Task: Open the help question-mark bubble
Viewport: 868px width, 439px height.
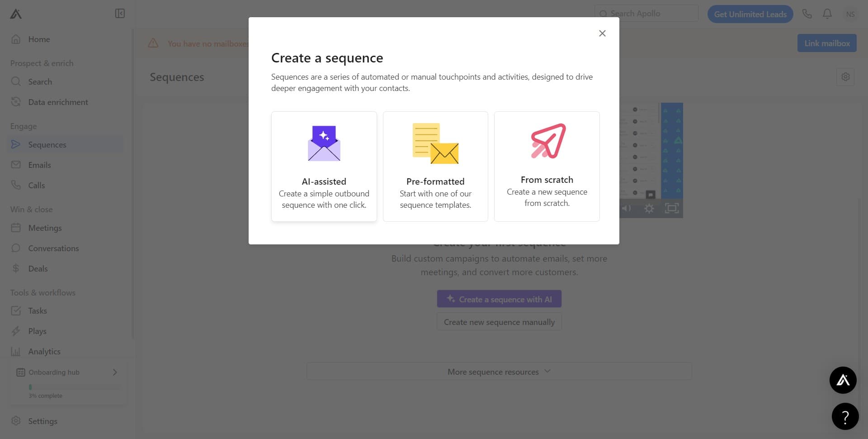Action: (x=845, y=416)
